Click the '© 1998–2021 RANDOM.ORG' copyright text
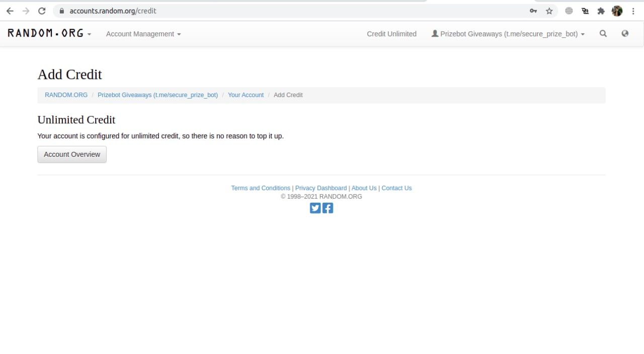644x354 pixels. (x=321, y=197)
